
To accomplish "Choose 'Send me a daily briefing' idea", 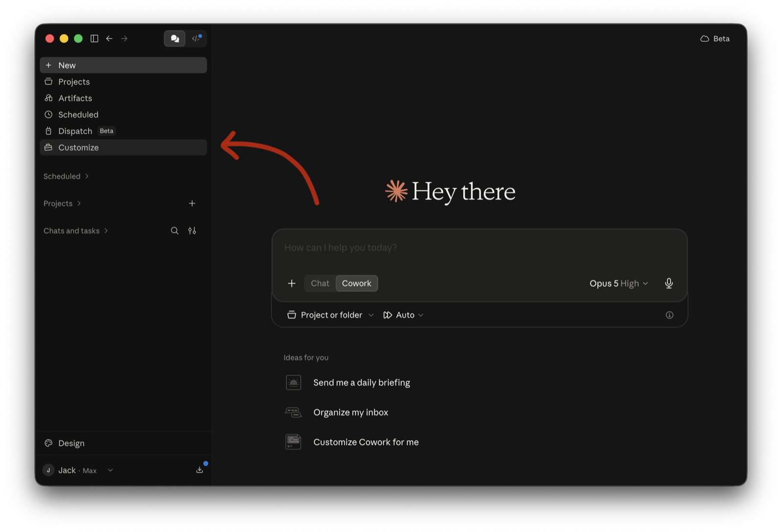I will (x=362, y=383).
